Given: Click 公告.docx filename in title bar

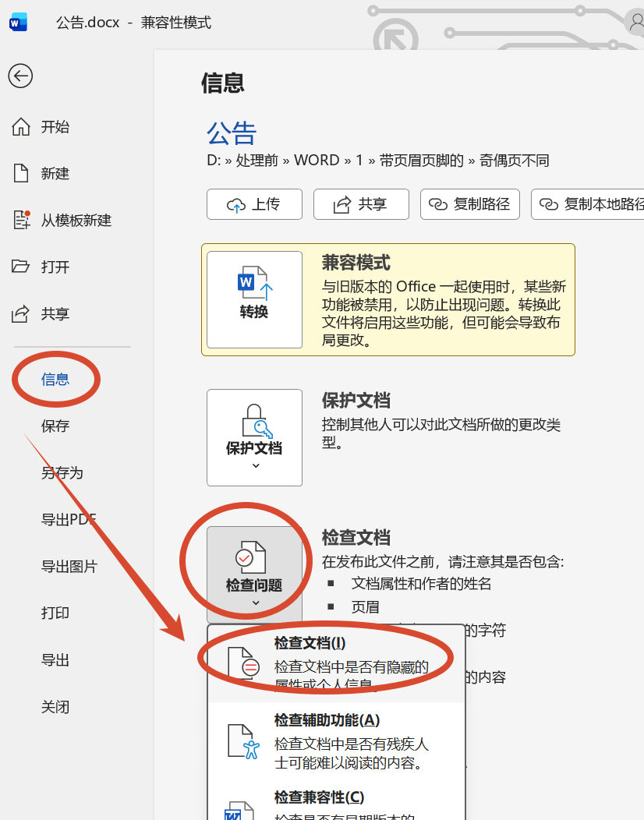Looking at the screenshot, I should click(87, 23).
